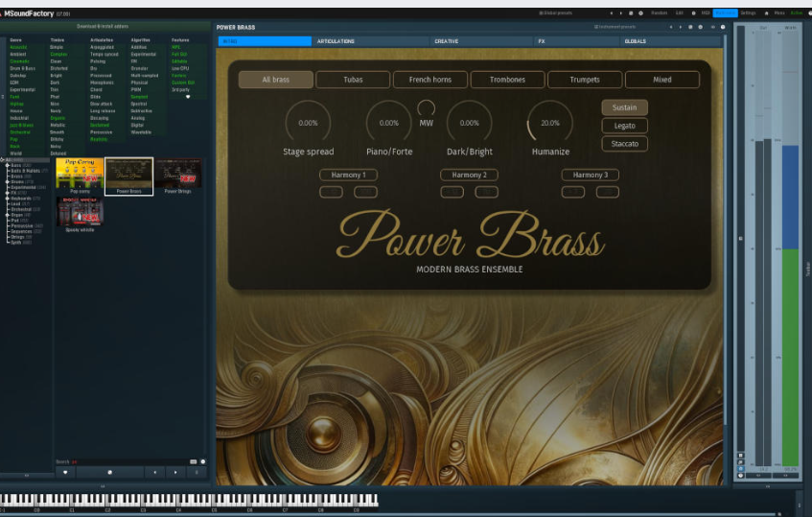Select the Tubas section tab
This screenshot has width=812, height=517.
(353, 80)
